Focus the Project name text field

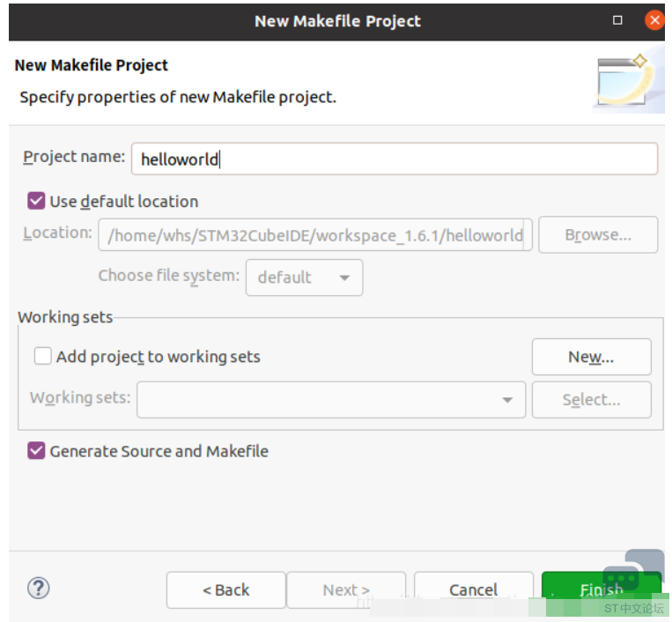[x=394, y=159]
